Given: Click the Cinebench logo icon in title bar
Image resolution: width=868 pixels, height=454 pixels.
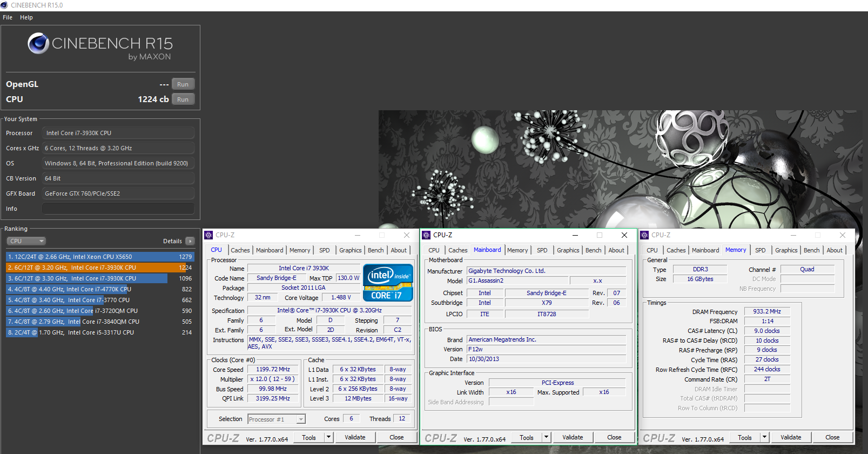Looking at the screenshot, I should tap(4, 5).
